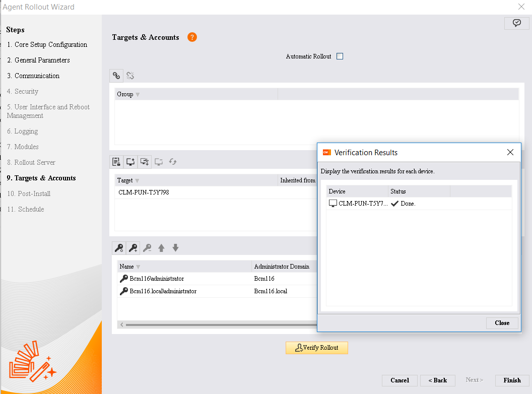532x394 pixels.
Task: Sort accounts by Name column arrow
Action: point(138,267)
